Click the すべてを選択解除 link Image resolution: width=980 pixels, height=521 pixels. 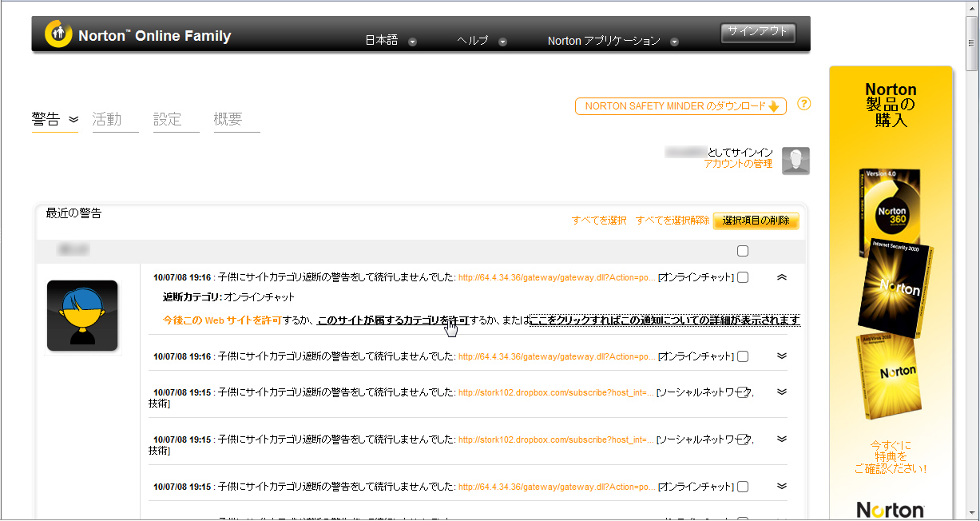[x=673, y=221]
